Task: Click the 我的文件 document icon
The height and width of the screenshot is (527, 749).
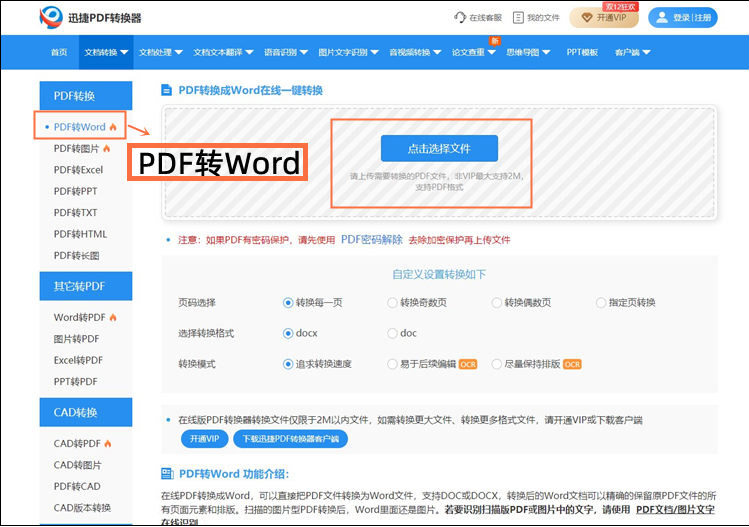Action: click(x=518, y=18)
